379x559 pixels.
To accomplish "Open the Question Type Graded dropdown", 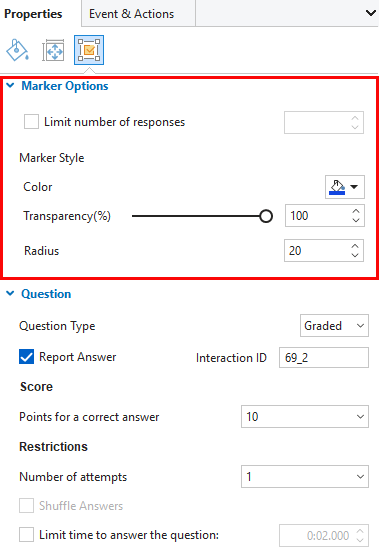I will pyautogui.click(x=334, y=325).
